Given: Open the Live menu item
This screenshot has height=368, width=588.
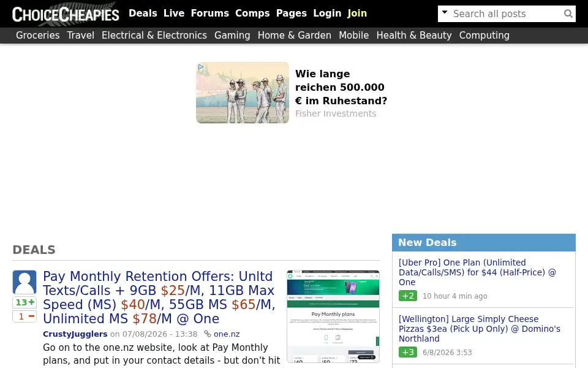Looking at the screenshot, I should click(x=173, y=13).
